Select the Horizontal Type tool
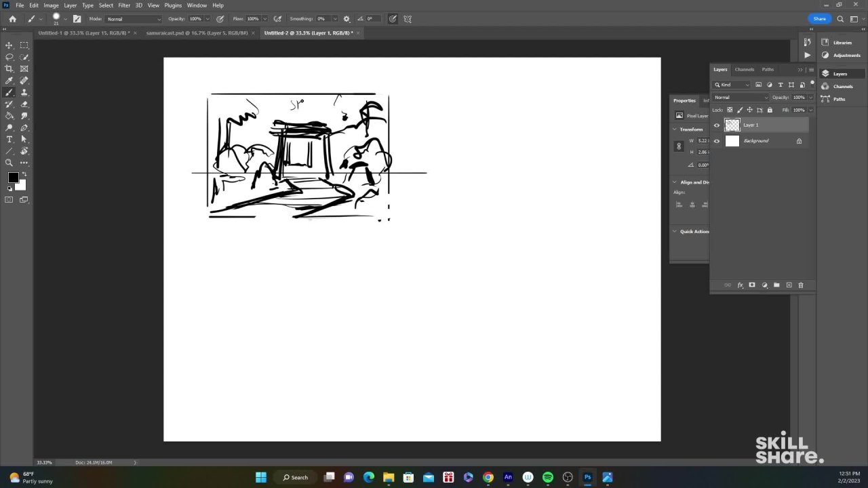The height and width of the screenshot is (488, 868). click(x=9, y=139)
